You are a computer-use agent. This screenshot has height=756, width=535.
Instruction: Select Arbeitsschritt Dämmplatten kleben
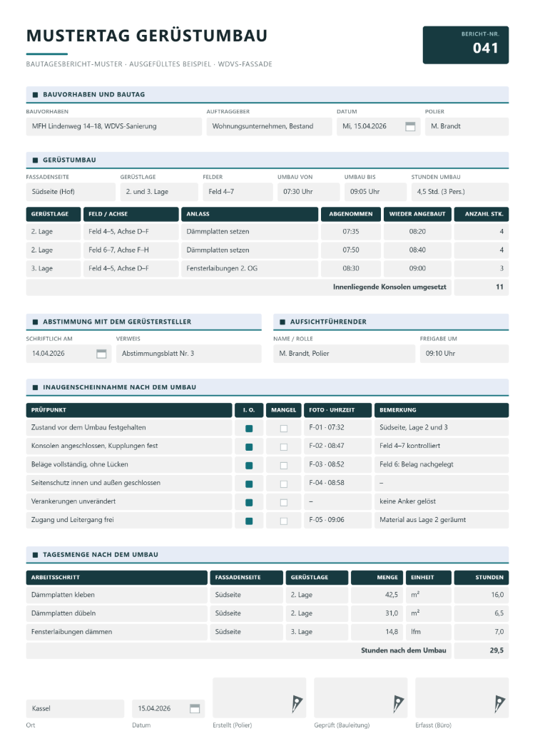[x=116, y=595]
